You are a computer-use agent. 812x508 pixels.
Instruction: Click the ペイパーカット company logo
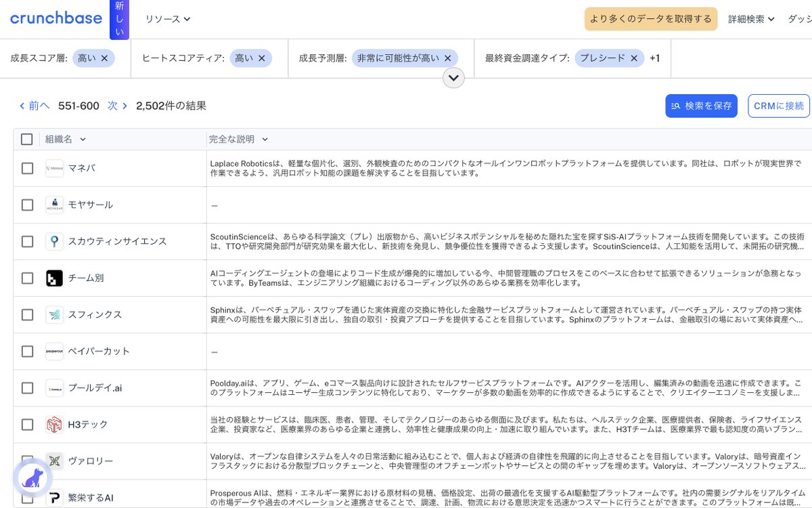(x=55, y=351)
